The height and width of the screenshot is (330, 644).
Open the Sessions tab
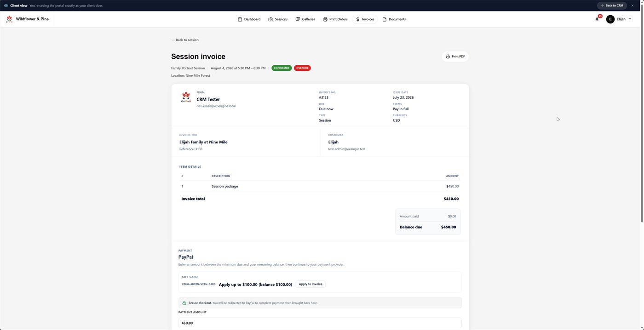click(278, 19)
